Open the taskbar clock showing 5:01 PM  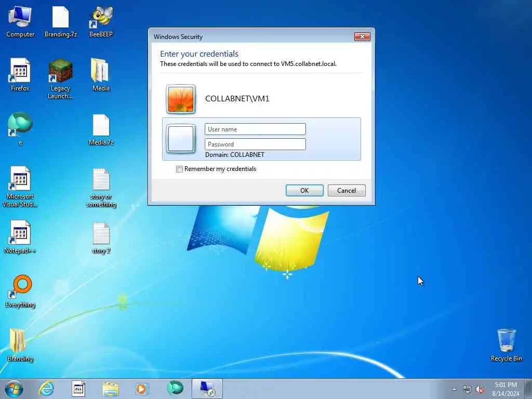[506, 389]
